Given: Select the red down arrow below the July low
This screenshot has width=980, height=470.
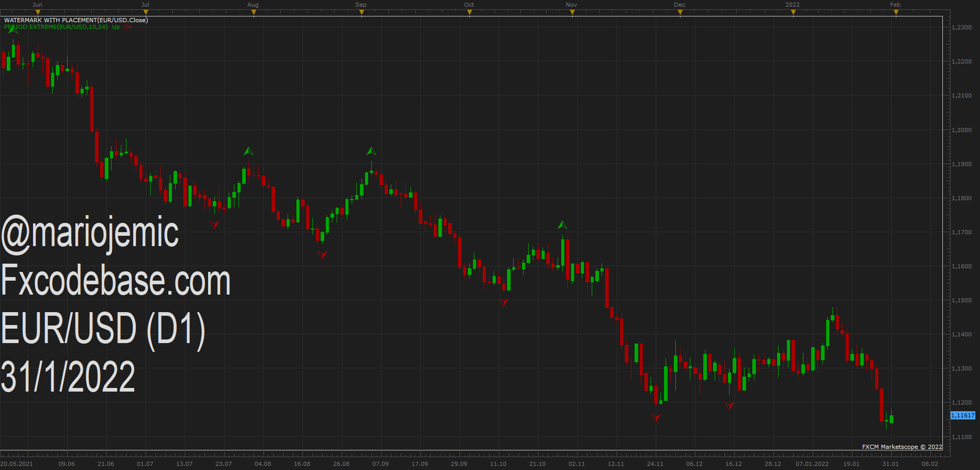Looking at the screenshot, I should coord(214,224).
